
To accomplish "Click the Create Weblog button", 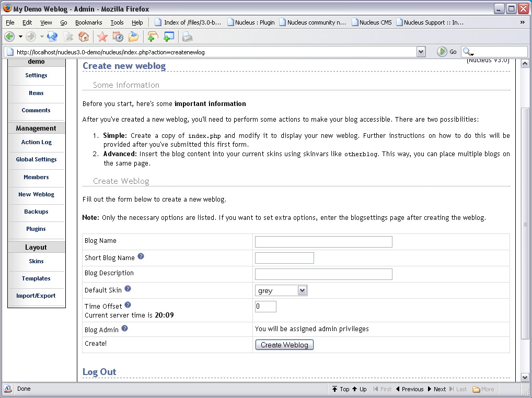I will tap(284, 345).
